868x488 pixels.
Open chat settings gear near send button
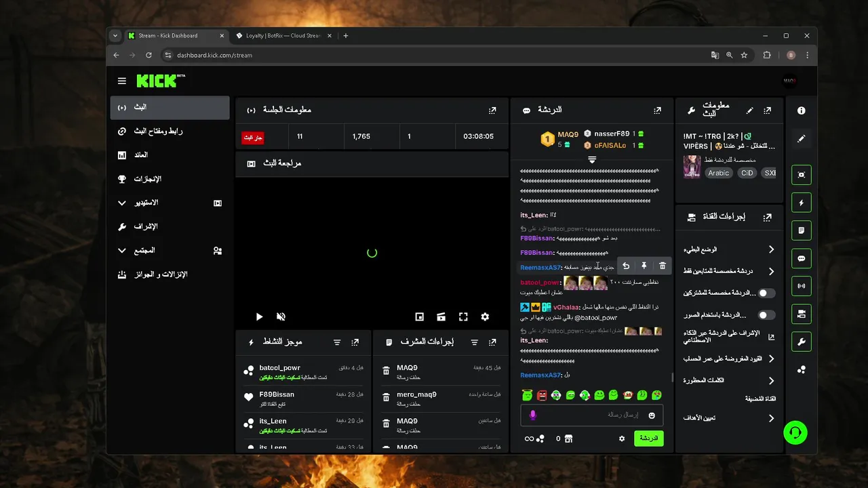(x=622, y=439)
